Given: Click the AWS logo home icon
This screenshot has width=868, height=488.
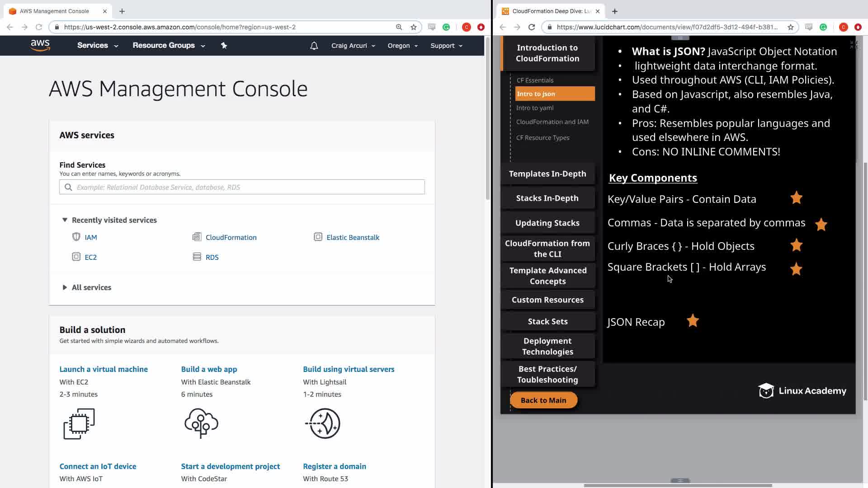Looking at the screenshot, I should (x=40, y=45).
